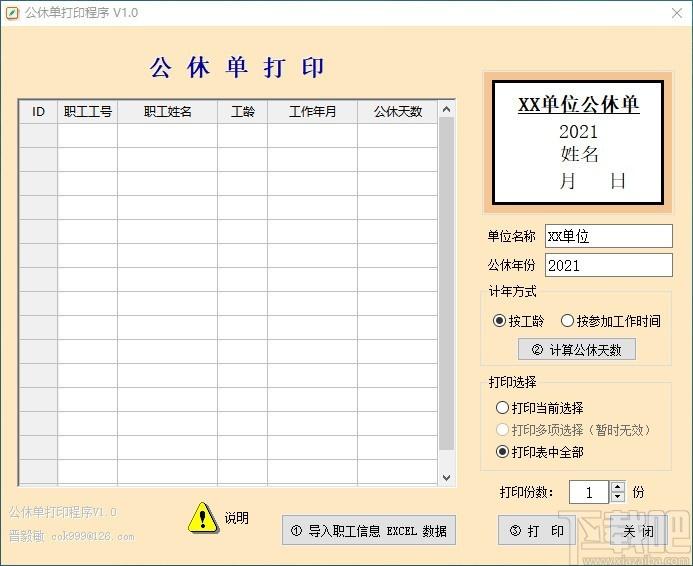Click the table vertical scrollbar thumb
The width and height of the screenshot is (693, 566).
446,284
